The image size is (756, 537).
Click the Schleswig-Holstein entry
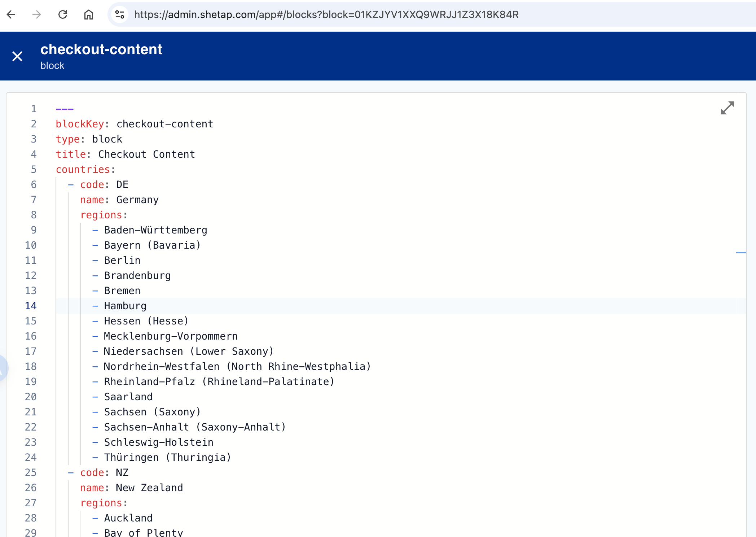159,442
